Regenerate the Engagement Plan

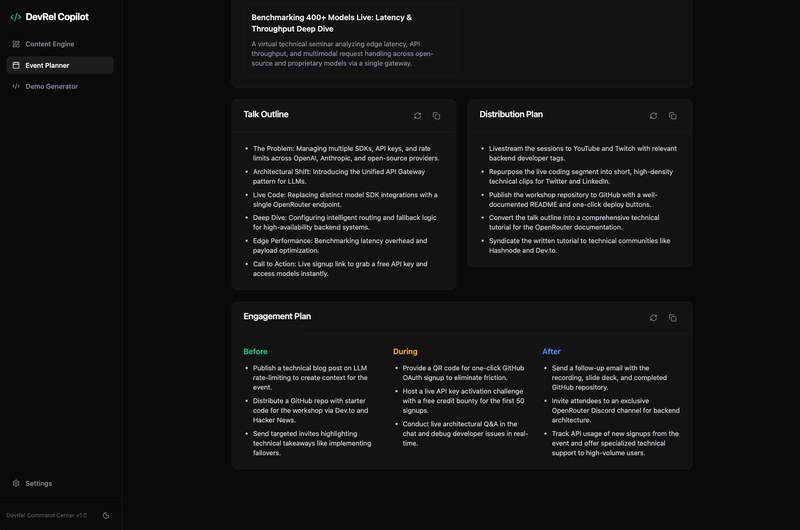(654, 318)
